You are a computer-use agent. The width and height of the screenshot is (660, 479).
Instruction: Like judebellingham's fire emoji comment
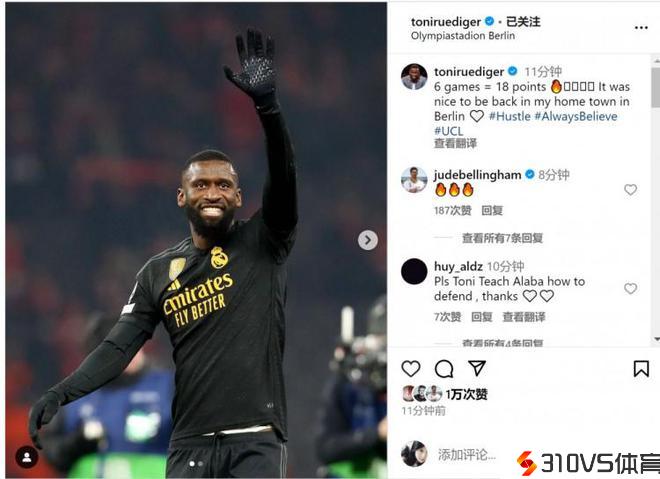tap(630, 190)
